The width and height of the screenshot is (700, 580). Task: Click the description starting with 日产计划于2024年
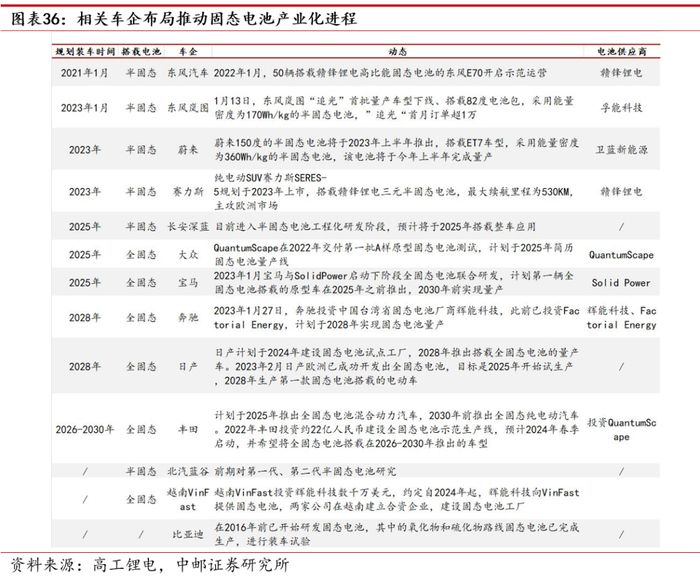tap(396, 367)
